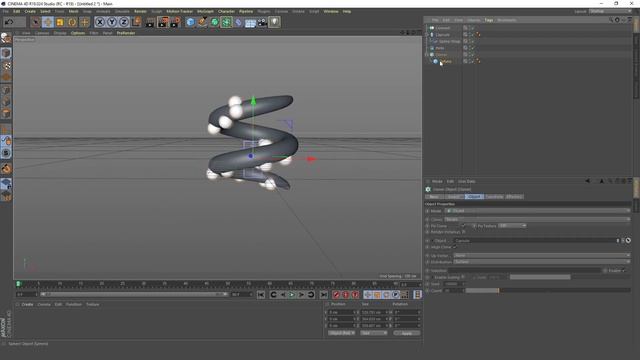Viewport: 640px width, 360px height.
Task: Click the timeline preview range slider
Action: click(x=133, y=294)
